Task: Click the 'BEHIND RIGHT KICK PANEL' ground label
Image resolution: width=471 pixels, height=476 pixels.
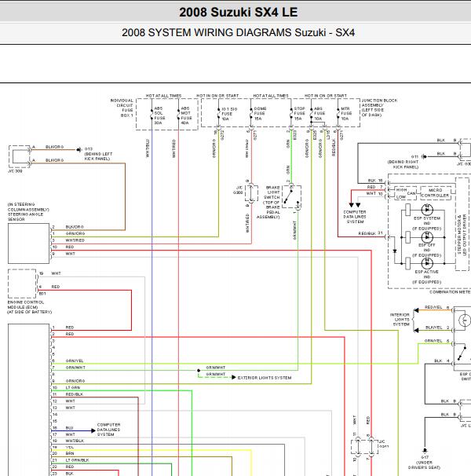Action: tap(403, 164)
